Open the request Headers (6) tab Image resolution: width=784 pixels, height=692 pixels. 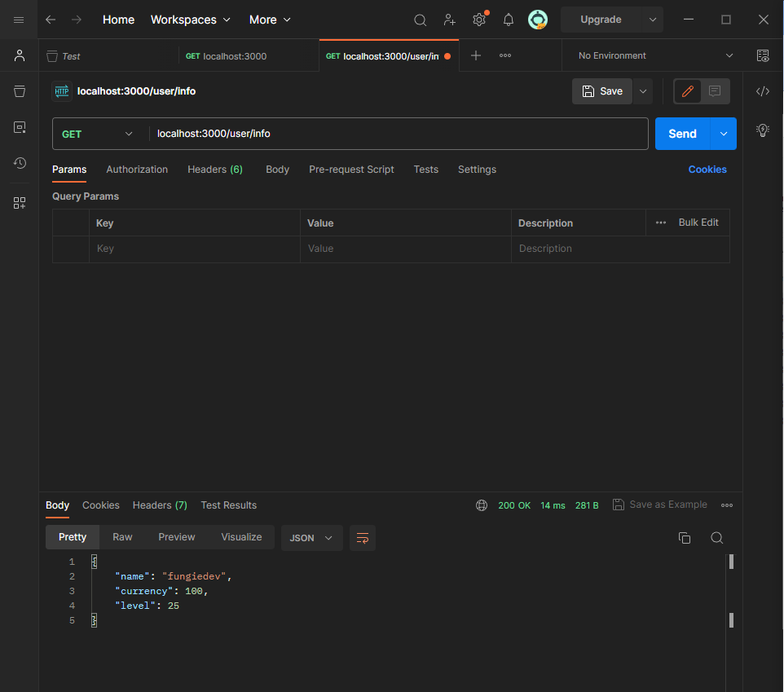(215, 170)
